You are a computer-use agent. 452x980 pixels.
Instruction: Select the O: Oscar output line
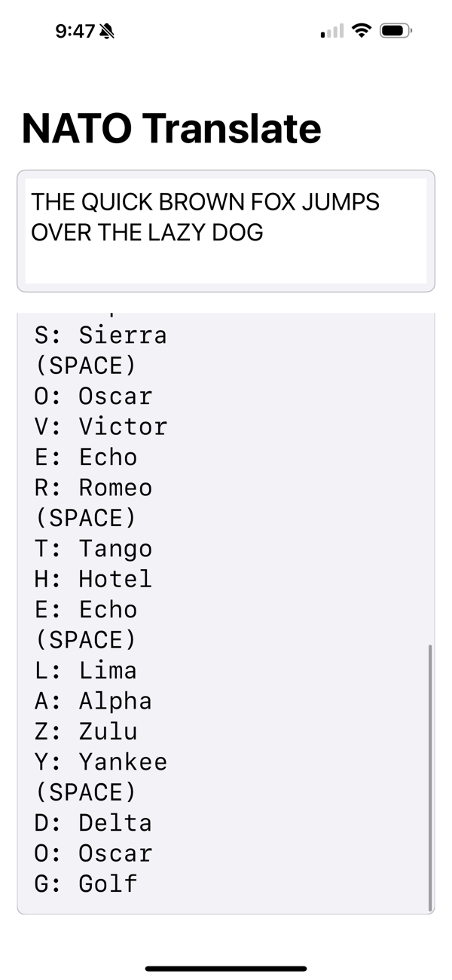click(x=90, y=396)
